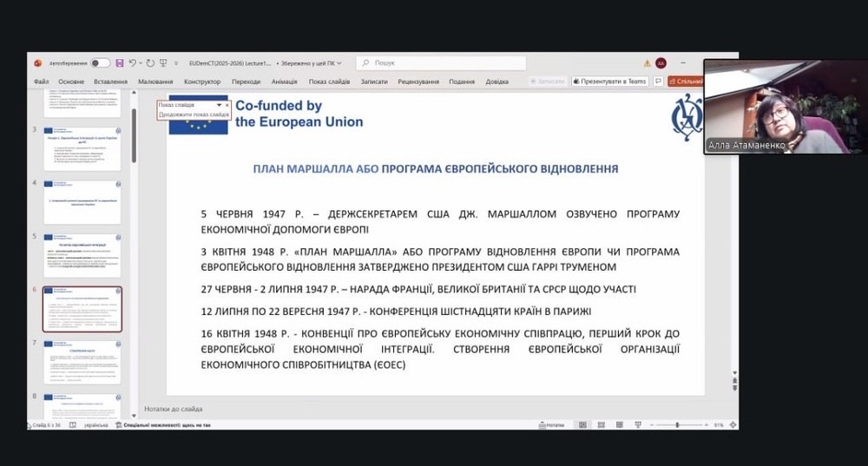This screenshot has height=466, width=868.
Task: Open the Анімація ribbon tab
Action: click(x=284, y=82)
